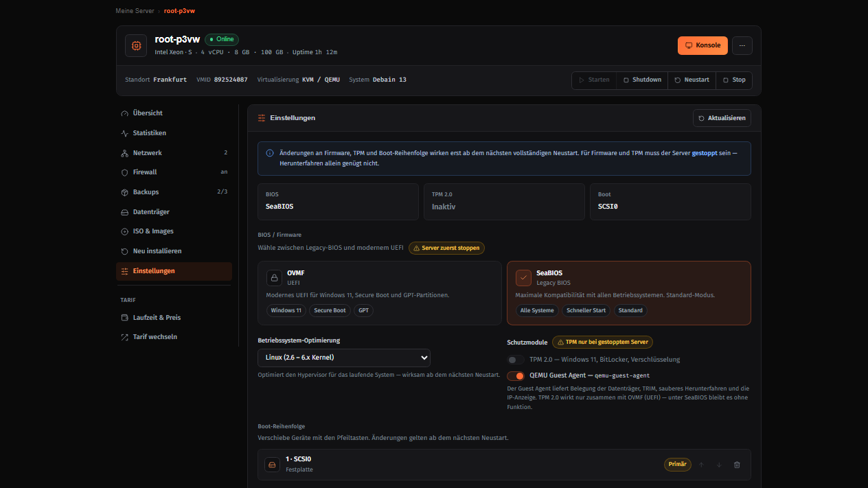The width and height of the screenshot is (868, 488).
Task: Open Tarif wechseln page
Action: [x=174, y=337]
